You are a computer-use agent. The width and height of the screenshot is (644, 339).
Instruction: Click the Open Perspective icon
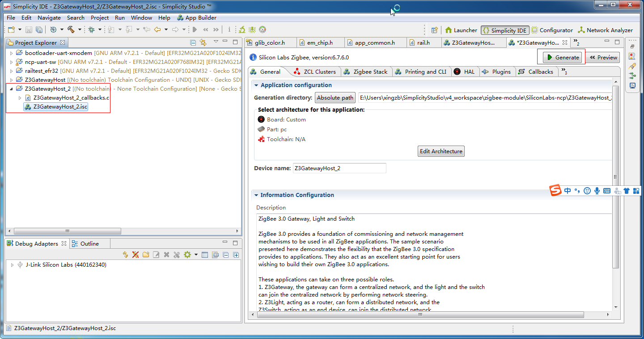tap(434, 30)
